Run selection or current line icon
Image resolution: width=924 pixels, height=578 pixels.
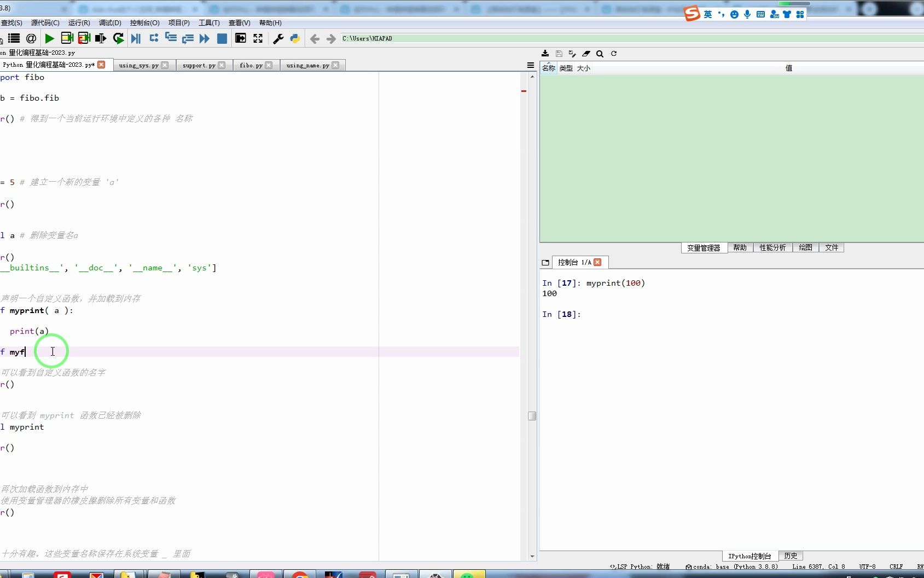point(101,38)
